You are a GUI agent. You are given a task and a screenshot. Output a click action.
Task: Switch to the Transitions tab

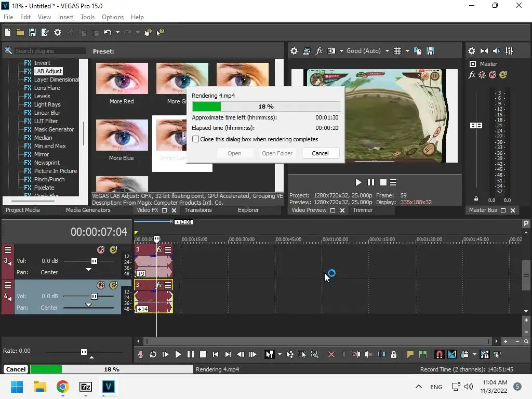pyautogui.click(x=198, y=210)
